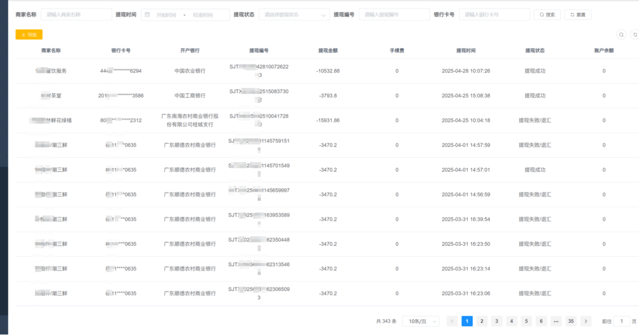
Task: Go to page 2
Action: [482, 321]
